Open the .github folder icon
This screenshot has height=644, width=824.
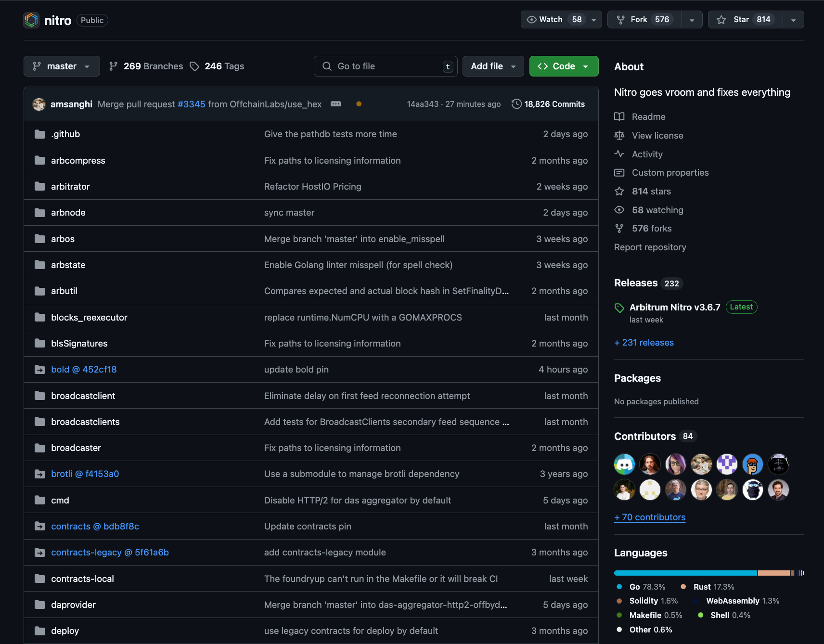(40, 134)
